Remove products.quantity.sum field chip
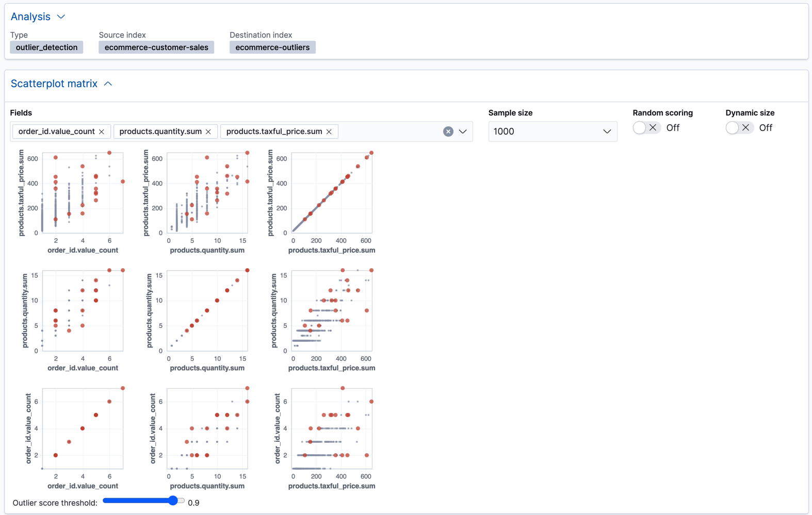Viewport: 812px width, 515px height. [208, 131]
